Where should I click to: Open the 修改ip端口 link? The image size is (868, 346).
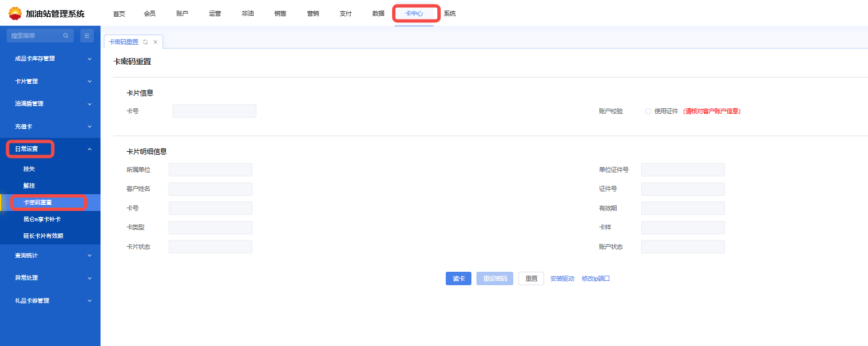[x=595, y=278]
